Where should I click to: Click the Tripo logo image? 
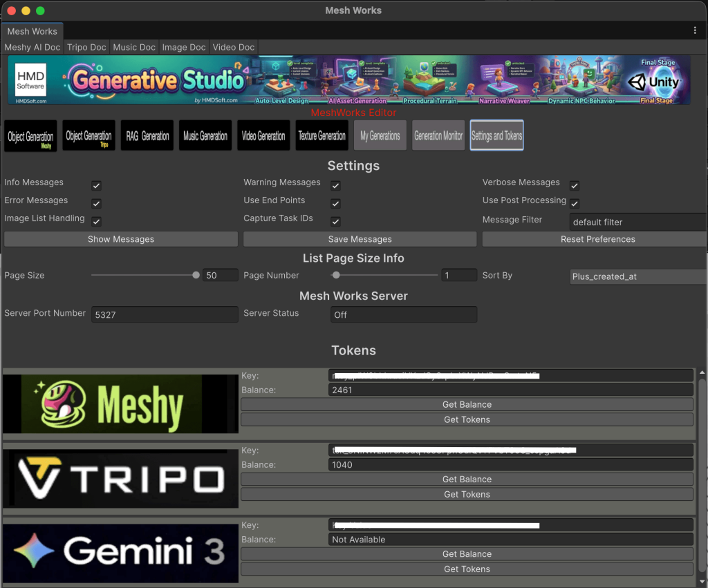pyautogui.click(x=120, y=479)
